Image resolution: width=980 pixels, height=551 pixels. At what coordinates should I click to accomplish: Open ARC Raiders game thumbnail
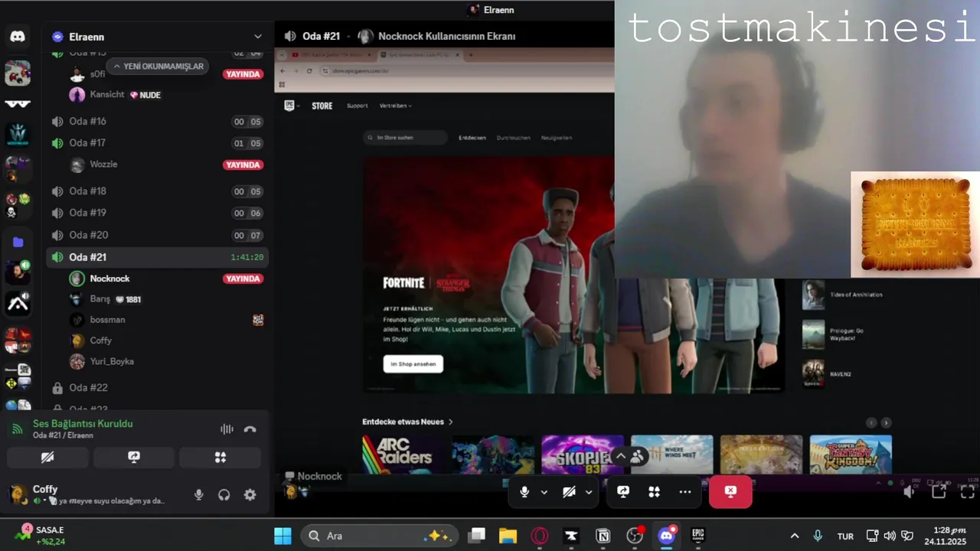403,455
